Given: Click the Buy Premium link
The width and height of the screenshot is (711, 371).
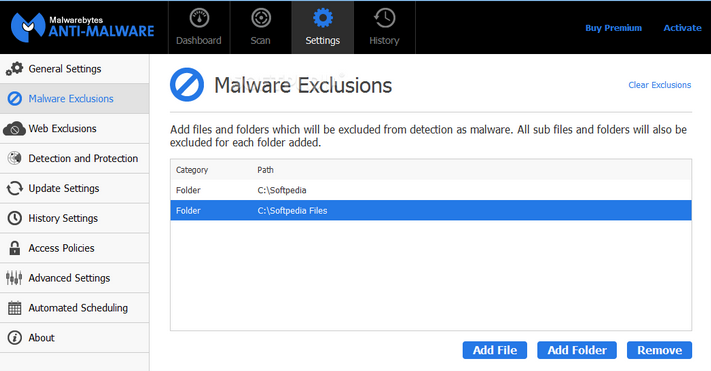Looking at the screenshot, I should [614, 28].
